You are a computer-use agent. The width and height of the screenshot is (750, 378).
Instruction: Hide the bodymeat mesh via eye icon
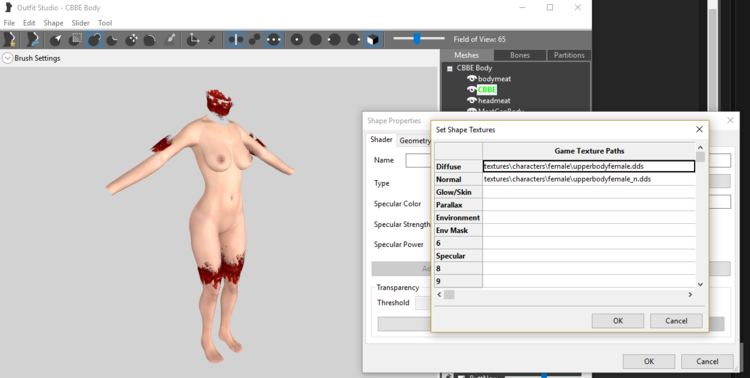pos(472,78)
